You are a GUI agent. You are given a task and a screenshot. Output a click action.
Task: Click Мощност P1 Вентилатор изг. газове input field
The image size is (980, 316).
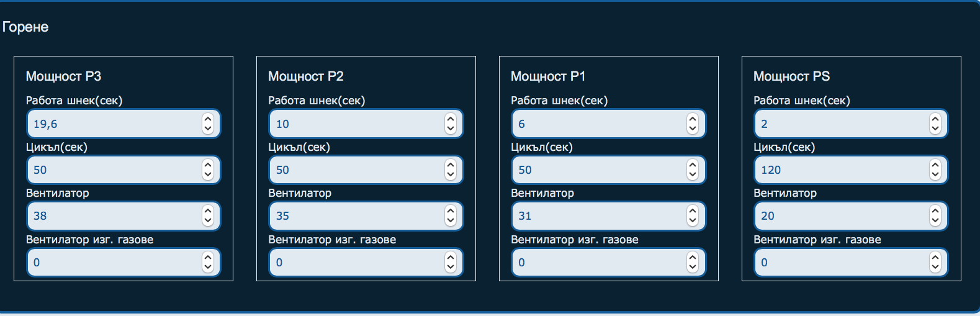point(596,263)
